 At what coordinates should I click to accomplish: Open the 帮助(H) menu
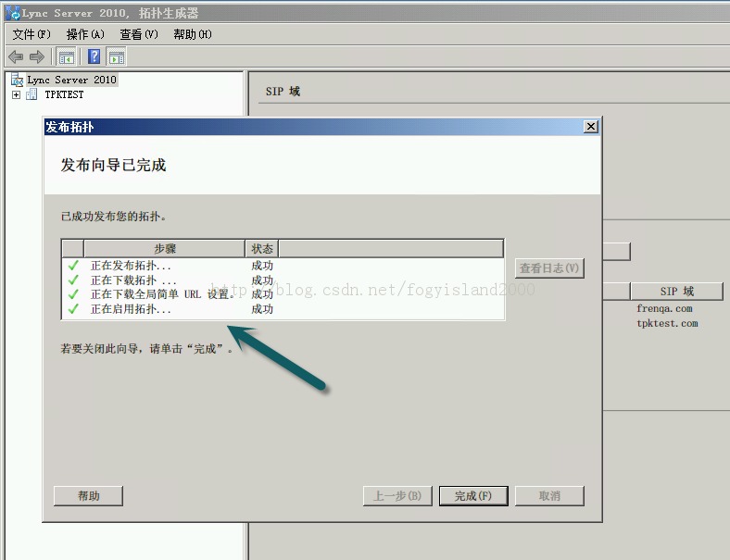(x=193, y=34)
